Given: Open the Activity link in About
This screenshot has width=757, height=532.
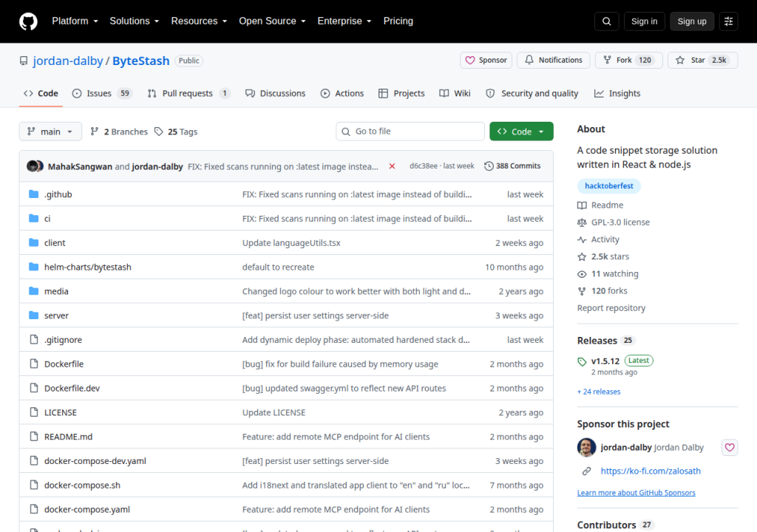Looking at the screenshot, I should tap(599, 239).
